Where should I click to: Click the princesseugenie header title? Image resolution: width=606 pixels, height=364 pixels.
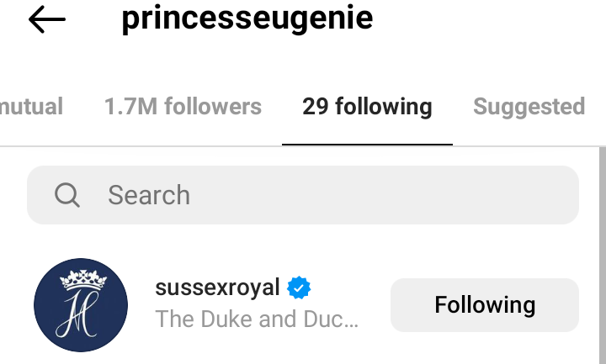[247, 19]
